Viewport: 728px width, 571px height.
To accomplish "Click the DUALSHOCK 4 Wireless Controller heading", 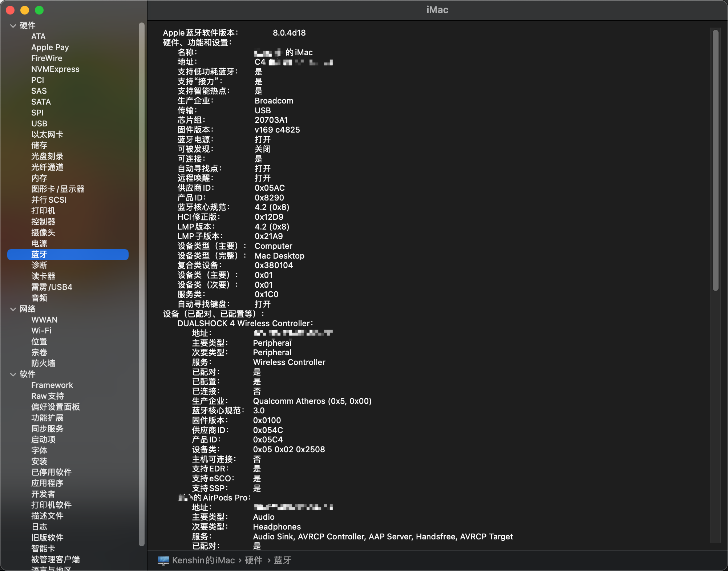I will [x=245, y=323].
